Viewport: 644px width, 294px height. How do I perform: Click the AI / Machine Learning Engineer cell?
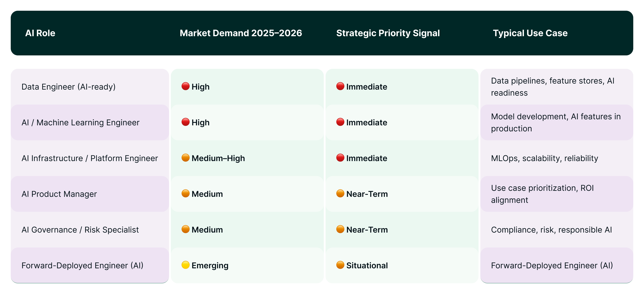(x=80, y=123)
